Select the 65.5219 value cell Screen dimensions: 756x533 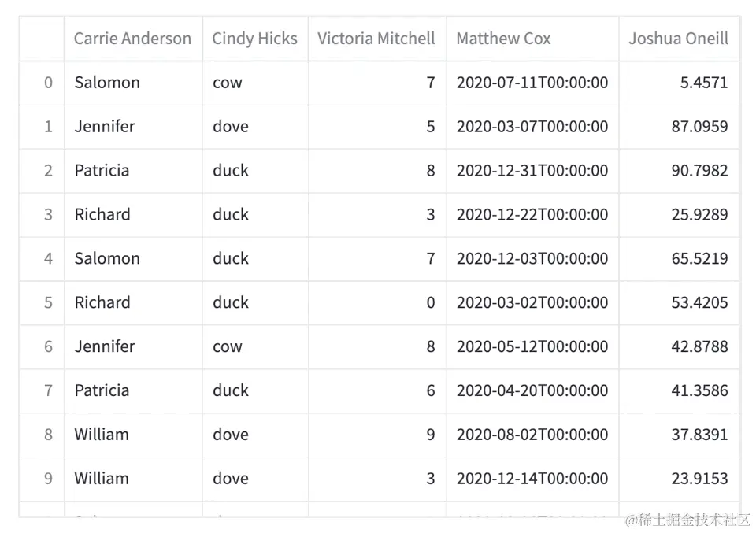(699, 259)
